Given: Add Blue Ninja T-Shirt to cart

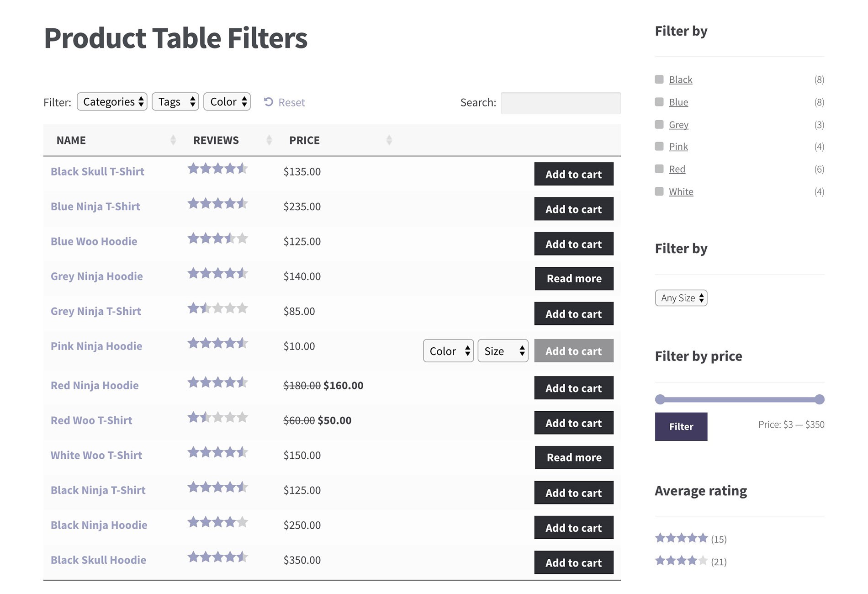Looking at the screenshot, I should [x=574, y=209].
